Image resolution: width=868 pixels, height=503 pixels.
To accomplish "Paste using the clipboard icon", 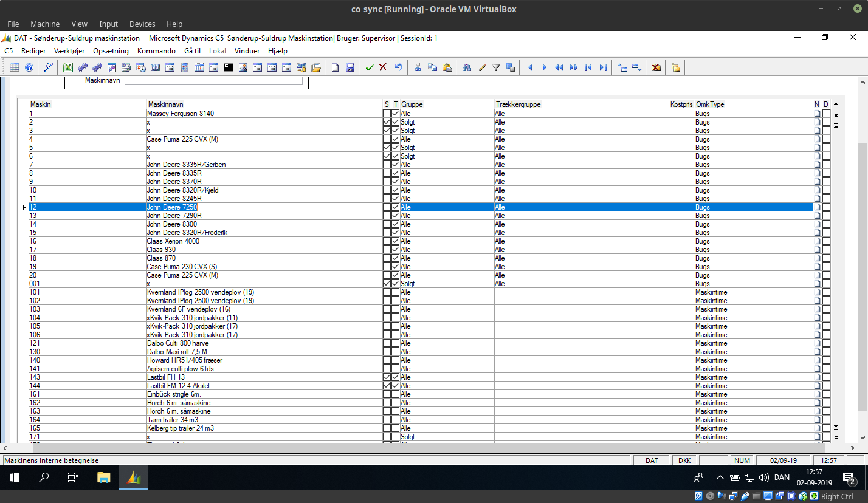I will point(447,67).
